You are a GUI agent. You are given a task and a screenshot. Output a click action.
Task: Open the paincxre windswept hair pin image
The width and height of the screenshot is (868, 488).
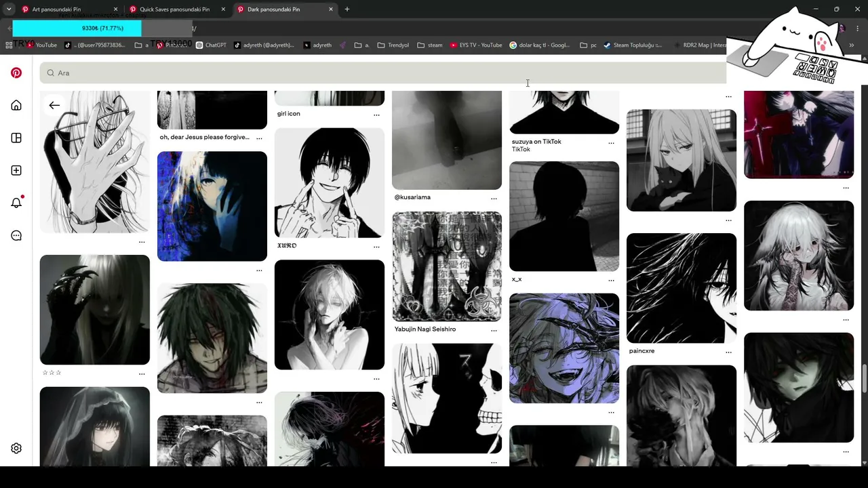pos(682,288)
